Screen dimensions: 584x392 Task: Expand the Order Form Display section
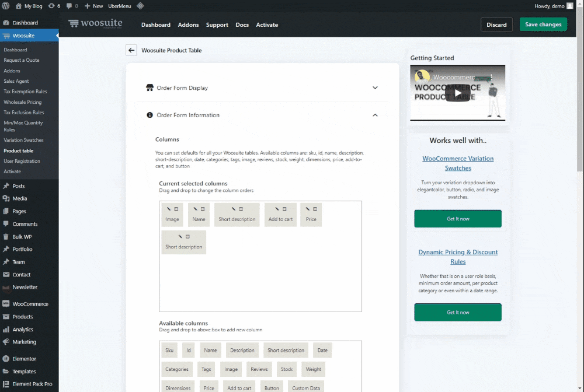point(375,88)
